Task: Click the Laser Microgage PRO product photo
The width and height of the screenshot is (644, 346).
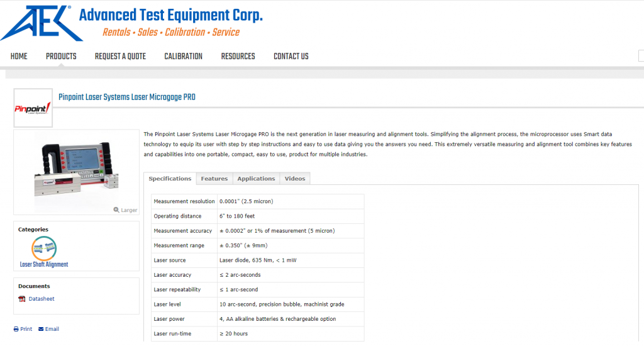Action: click(75, 167)
